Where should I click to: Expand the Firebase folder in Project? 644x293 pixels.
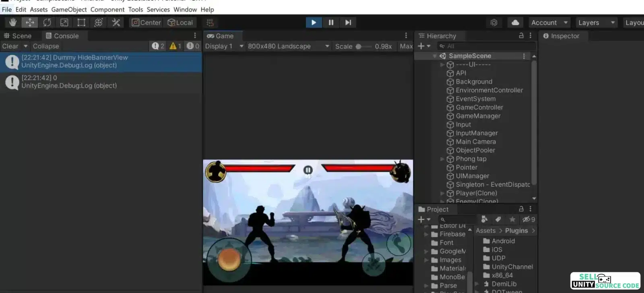(x=426, y=234)
